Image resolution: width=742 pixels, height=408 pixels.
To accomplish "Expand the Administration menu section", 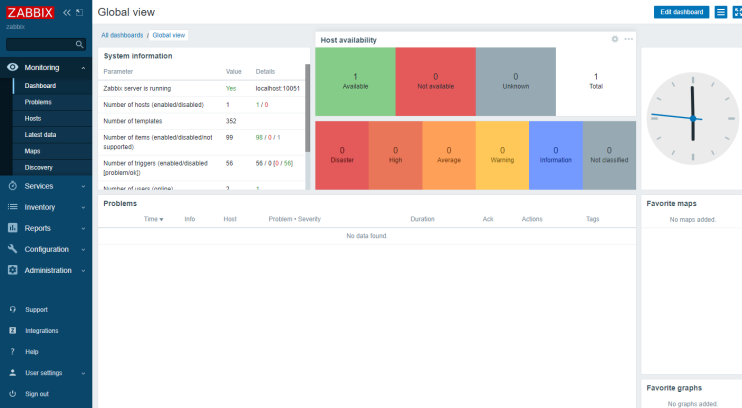I will pos(46,270).
